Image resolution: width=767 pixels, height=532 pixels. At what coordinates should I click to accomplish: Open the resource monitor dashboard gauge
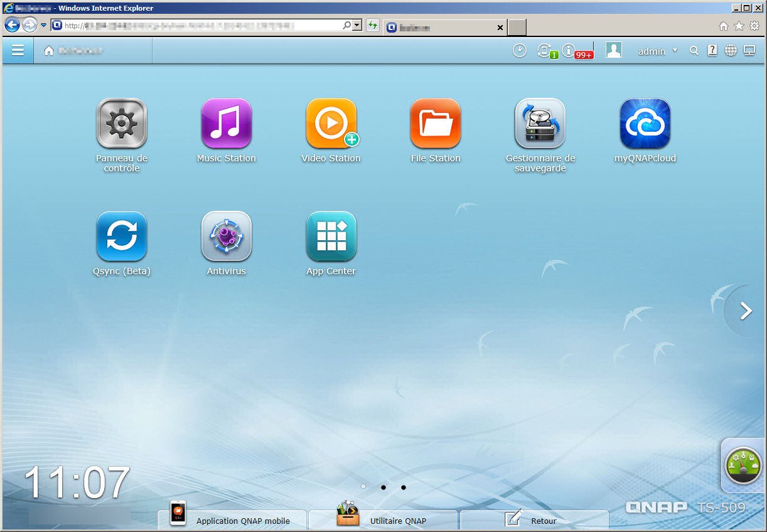click(x=743, y=465)
